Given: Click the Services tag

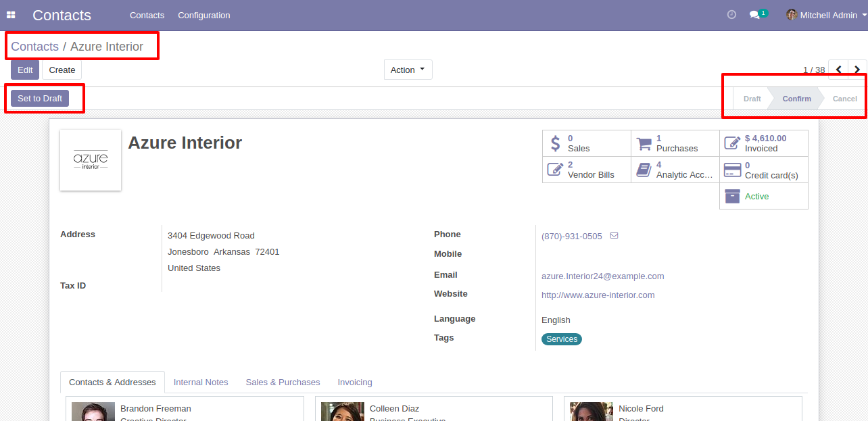Looking at the screenshot, I should click(562, 339).
